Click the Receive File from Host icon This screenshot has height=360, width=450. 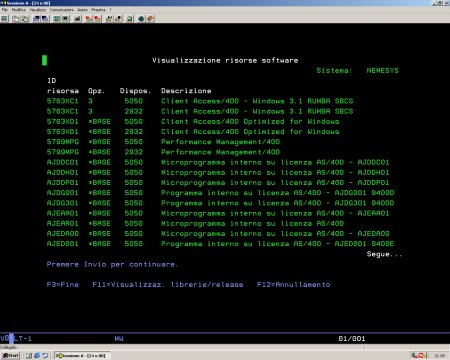tap(45, 19)
